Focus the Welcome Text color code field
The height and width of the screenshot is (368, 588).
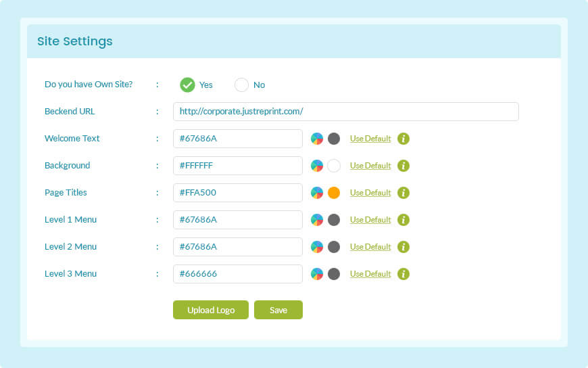[238, 139]
